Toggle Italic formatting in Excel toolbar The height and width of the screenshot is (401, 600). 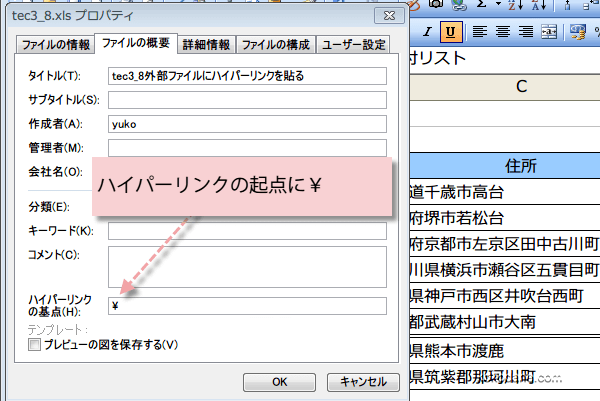pyautogui.click(x=427, y=32)
